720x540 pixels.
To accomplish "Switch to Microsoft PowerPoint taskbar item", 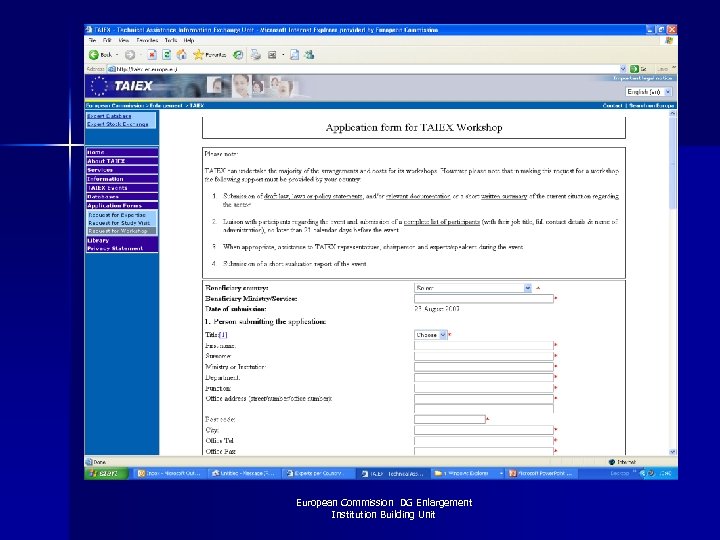I will (541, 473).
